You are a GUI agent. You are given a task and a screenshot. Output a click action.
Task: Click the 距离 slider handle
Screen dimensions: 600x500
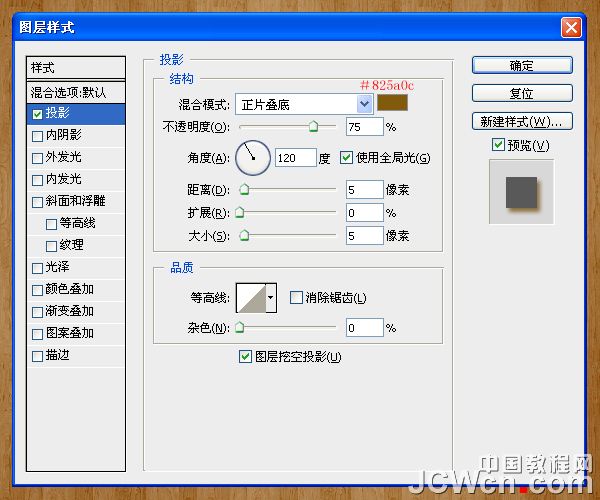[x=244, y=189]
